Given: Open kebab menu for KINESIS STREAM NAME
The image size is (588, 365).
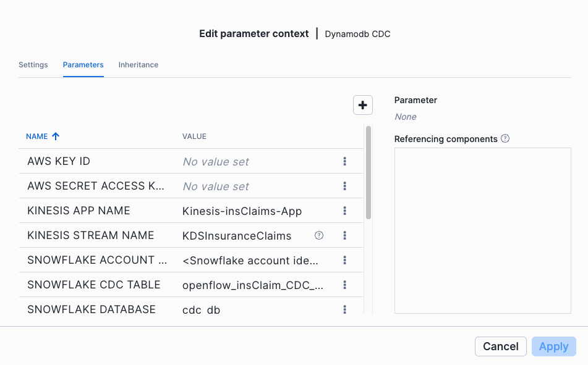Looking at the screenshot, I should 344,235.
